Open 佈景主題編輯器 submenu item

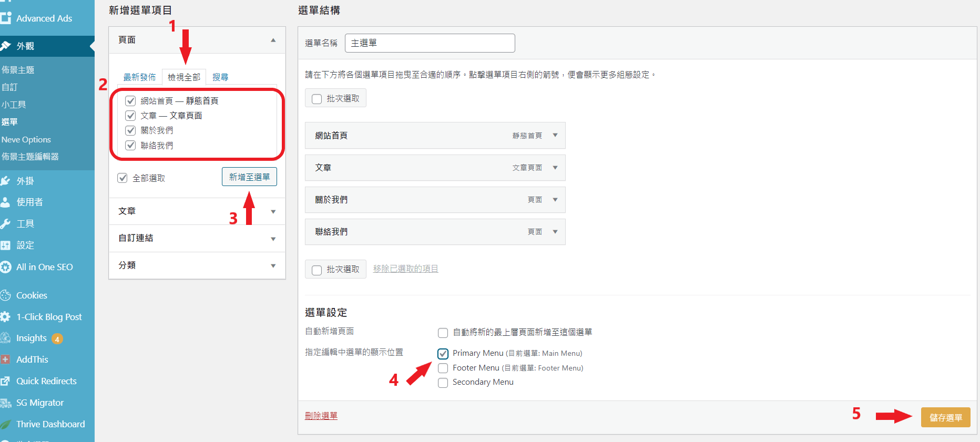click(x=30, y=157)
